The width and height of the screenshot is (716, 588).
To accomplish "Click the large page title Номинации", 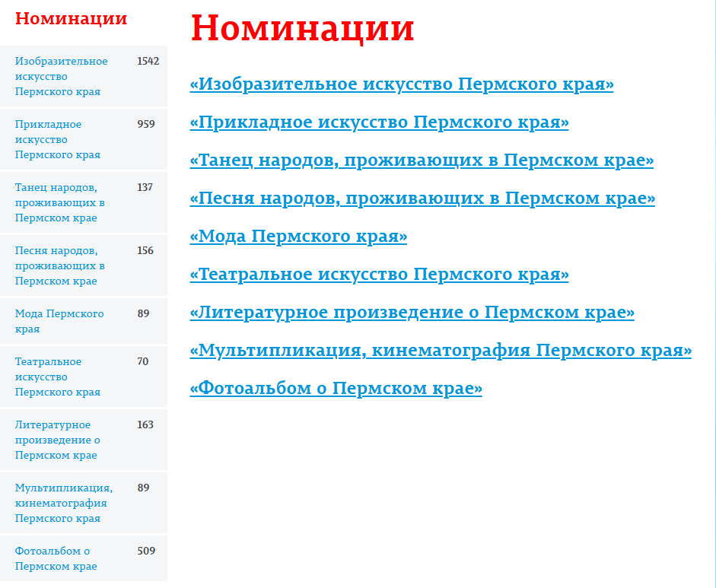I will pos(302,29).
